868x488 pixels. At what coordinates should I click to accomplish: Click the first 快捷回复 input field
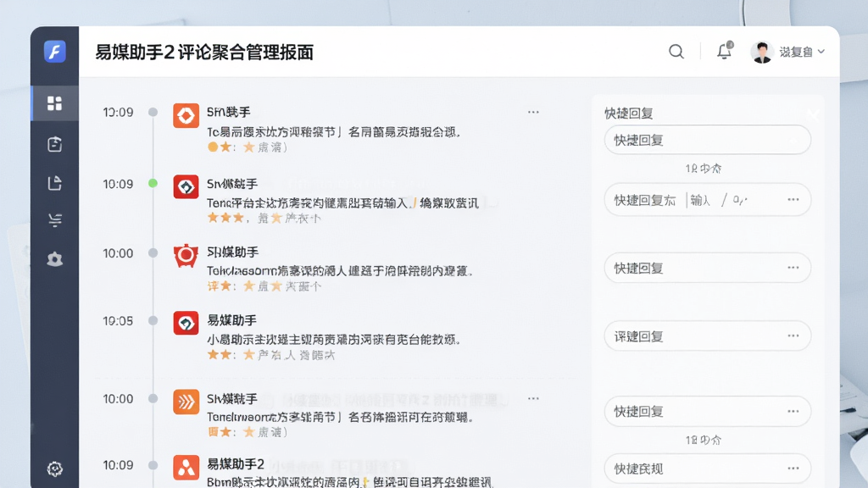pos(708,140)
